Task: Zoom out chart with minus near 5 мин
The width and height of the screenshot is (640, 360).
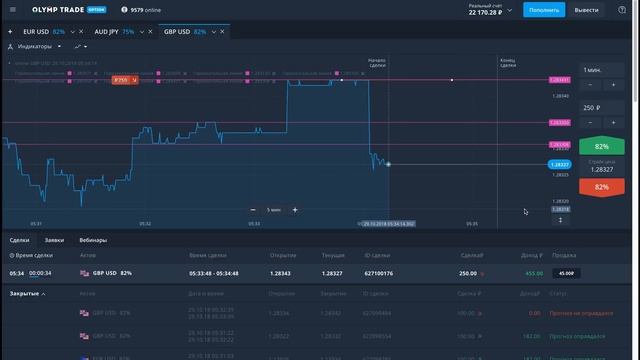Action: click(253, 210)
